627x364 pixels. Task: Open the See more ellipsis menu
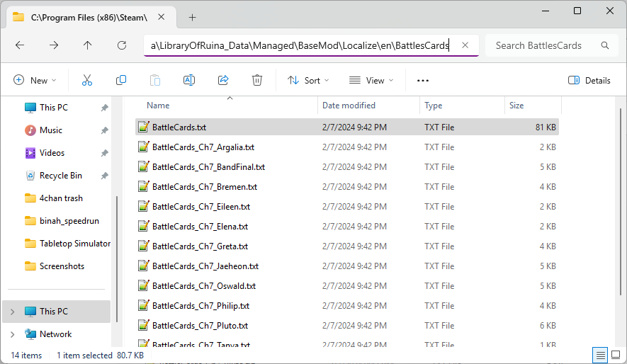point(423,80)
